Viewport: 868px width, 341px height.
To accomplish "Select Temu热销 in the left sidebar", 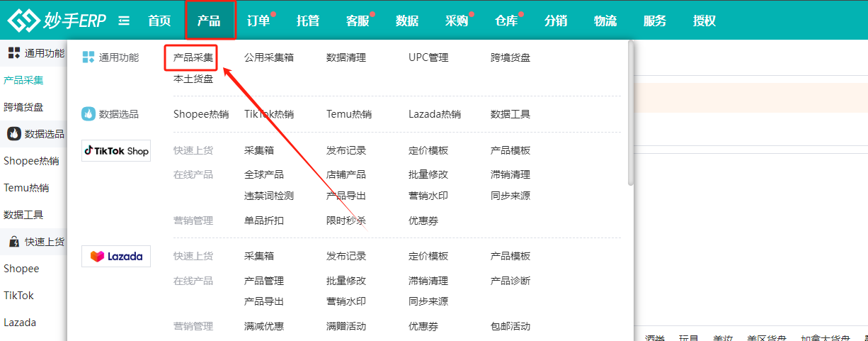I will pyautogui.click(x=26, y=188).
